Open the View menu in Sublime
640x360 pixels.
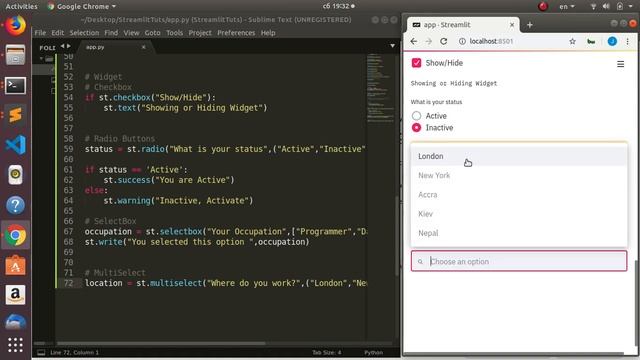[x=131, y=33]
